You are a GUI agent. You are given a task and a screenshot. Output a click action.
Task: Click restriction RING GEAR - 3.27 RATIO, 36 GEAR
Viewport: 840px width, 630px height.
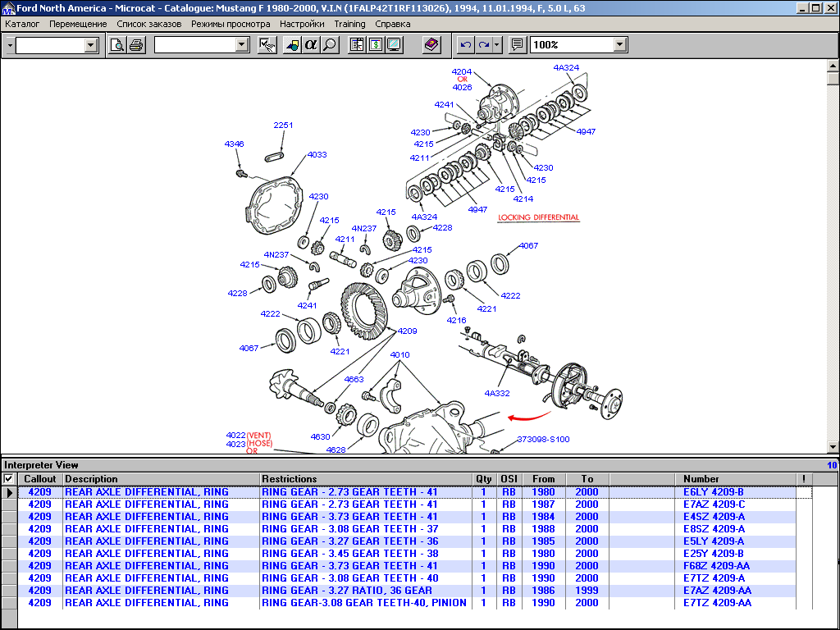[347, 591]
